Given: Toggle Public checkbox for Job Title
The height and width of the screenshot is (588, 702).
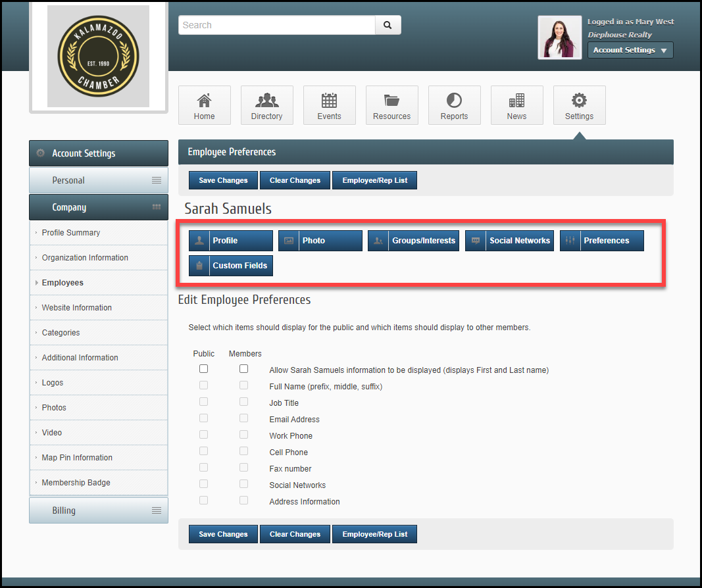Looking at the screenshot, I should (x=204, y=402).
